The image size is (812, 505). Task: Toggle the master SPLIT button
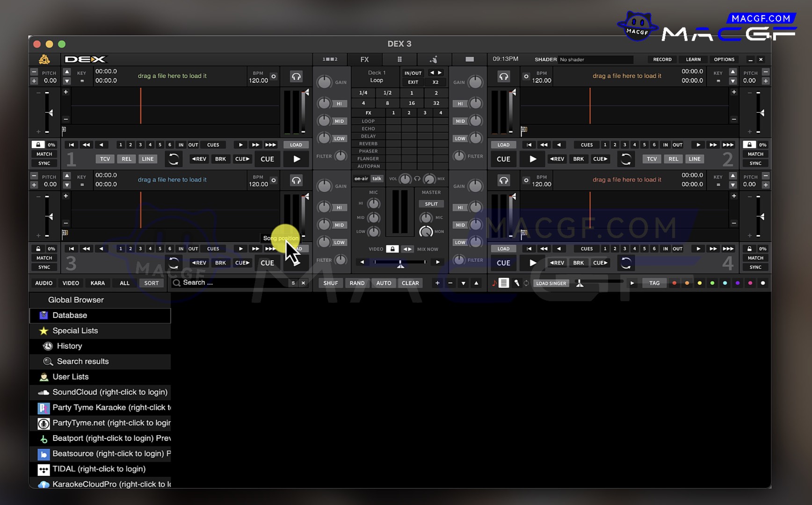(x=431, y=204)
